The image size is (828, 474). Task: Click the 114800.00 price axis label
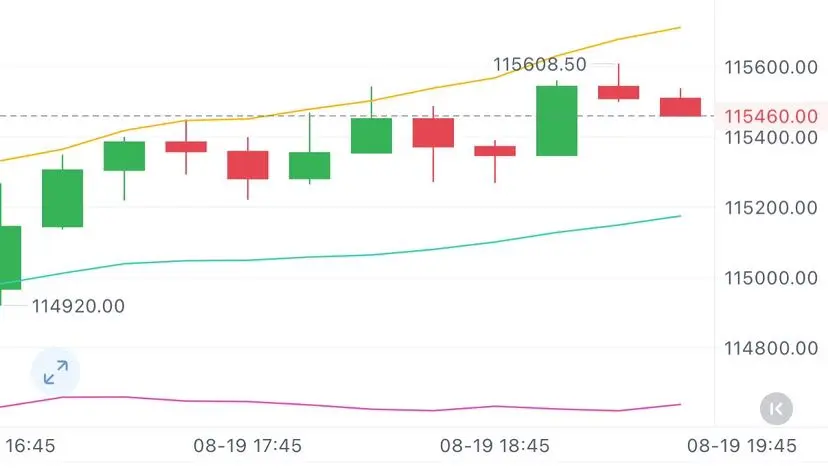771,348
